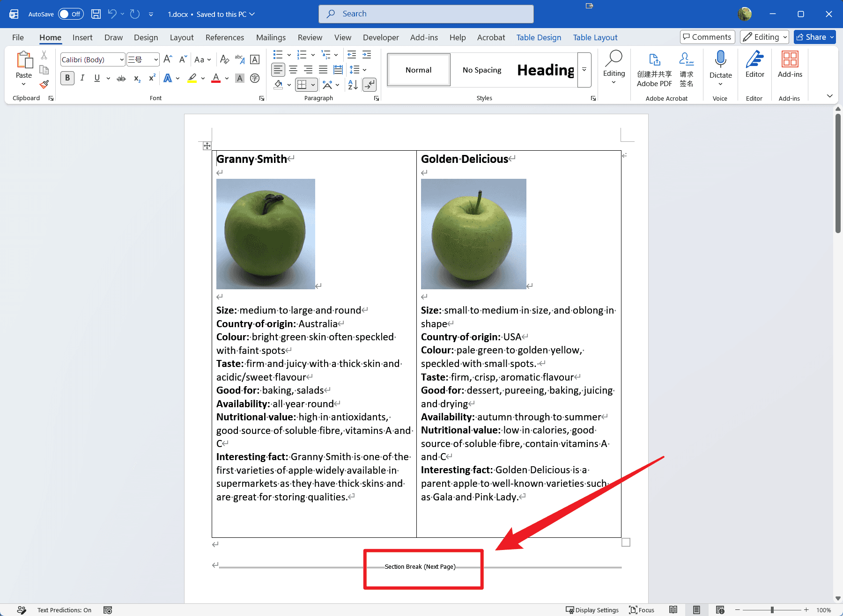Open the Editing mode dropdown
Screen dimensions: 843x616
tap(764, 37)
